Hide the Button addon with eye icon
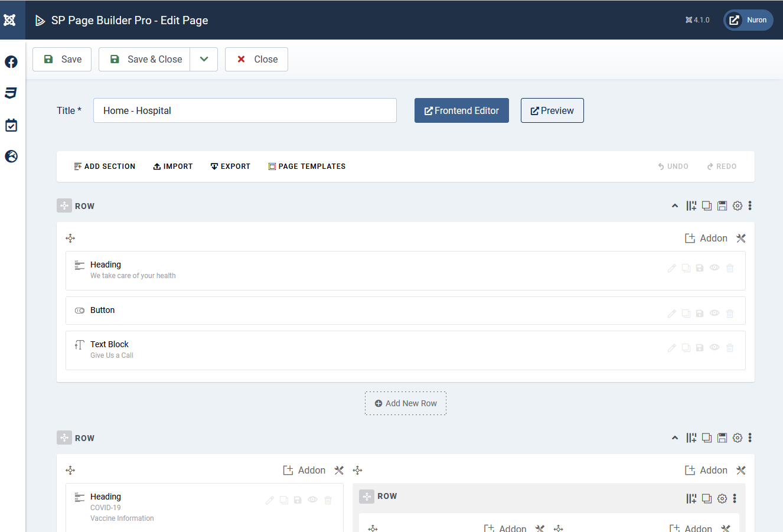783x532 pixels. coord(715,313)
